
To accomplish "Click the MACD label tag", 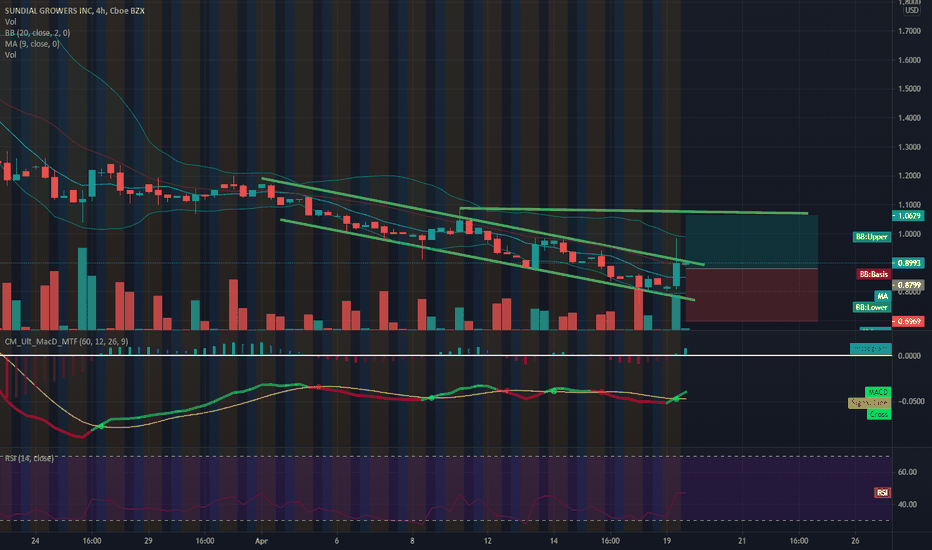I will [878, 392].
